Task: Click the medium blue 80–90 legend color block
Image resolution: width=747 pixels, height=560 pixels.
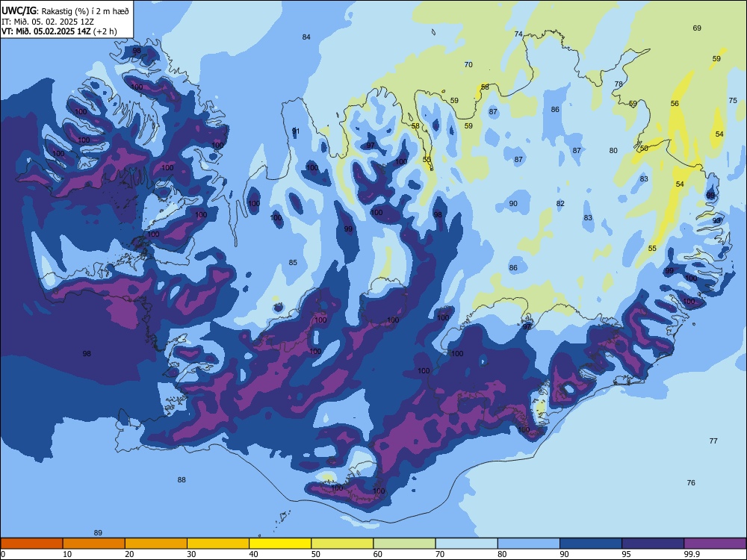Action: (529, 544)
